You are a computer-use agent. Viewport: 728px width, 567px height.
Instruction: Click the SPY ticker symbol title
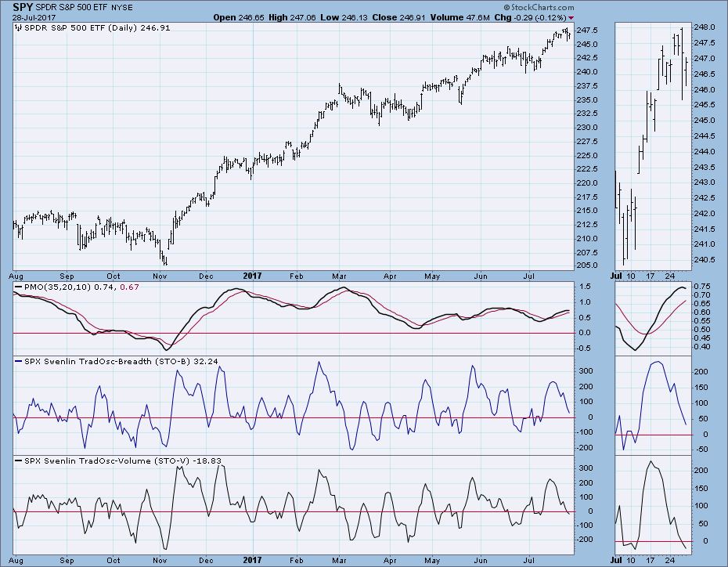pos(23,7)
